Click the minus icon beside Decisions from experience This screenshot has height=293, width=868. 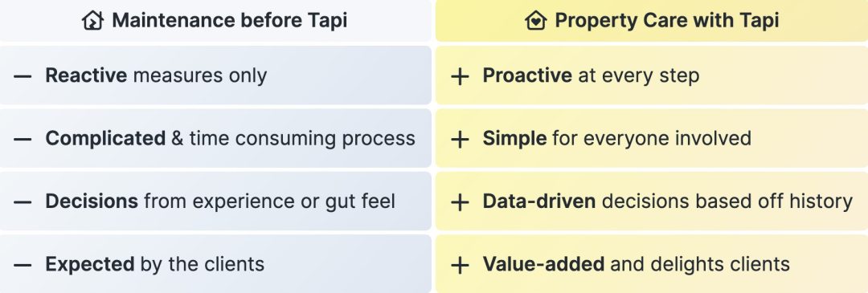(x=23, y=201)
